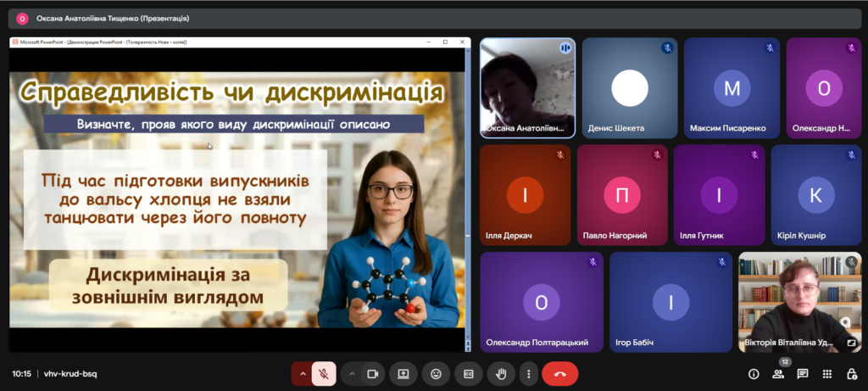Unmute the microphone in the call bar
The image size is (868, 391).
pos(324,373)
